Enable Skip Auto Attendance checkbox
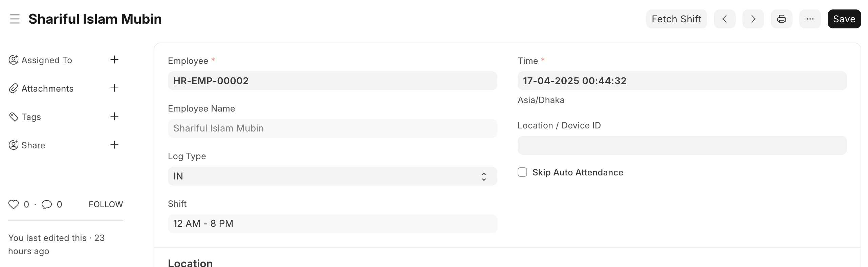The height and width of the screenshot is (267, 868). [522, 172]
